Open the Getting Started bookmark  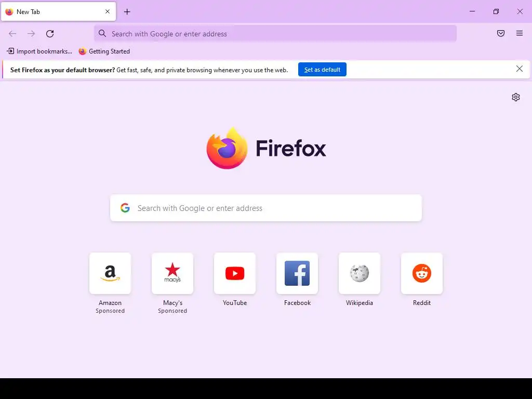tap(104, 51)
